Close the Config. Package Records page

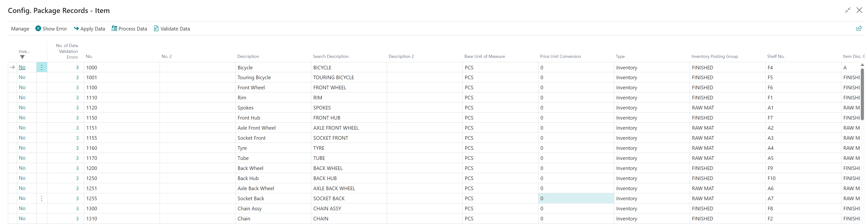click(859, 10)
